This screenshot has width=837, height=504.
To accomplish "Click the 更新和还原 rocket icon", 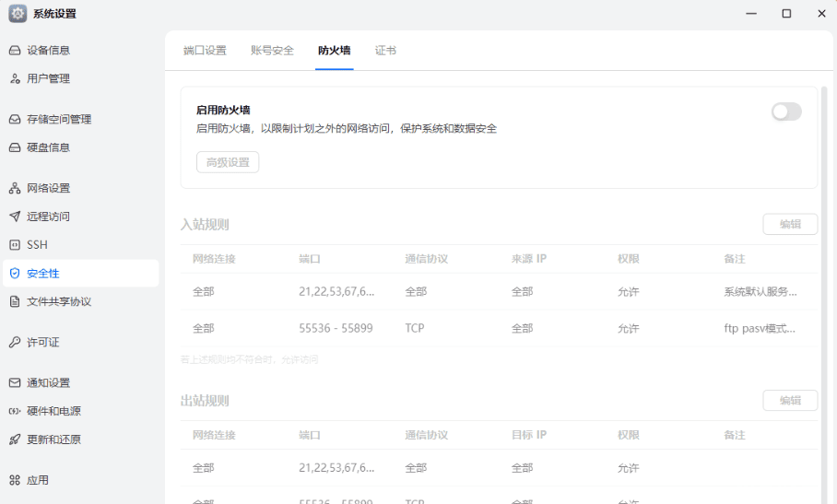I will (15, 440).
